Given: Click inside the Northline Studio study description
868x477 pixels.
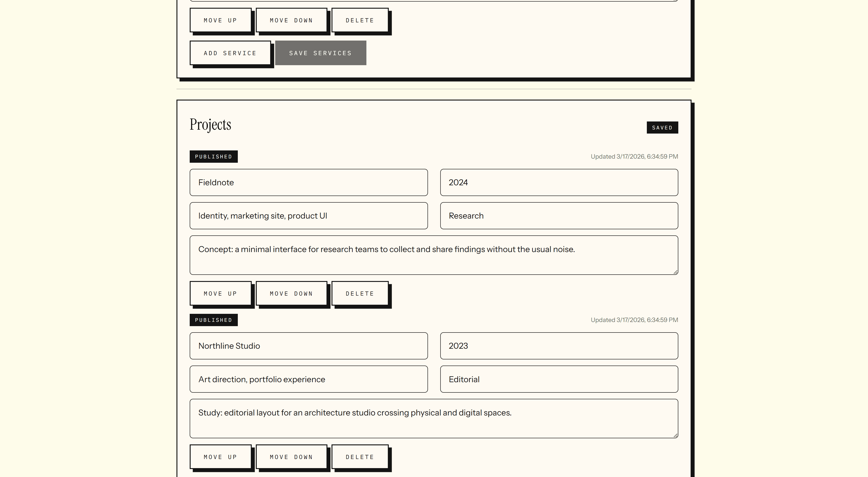Looking at the screenshot, I should [433, 418].
